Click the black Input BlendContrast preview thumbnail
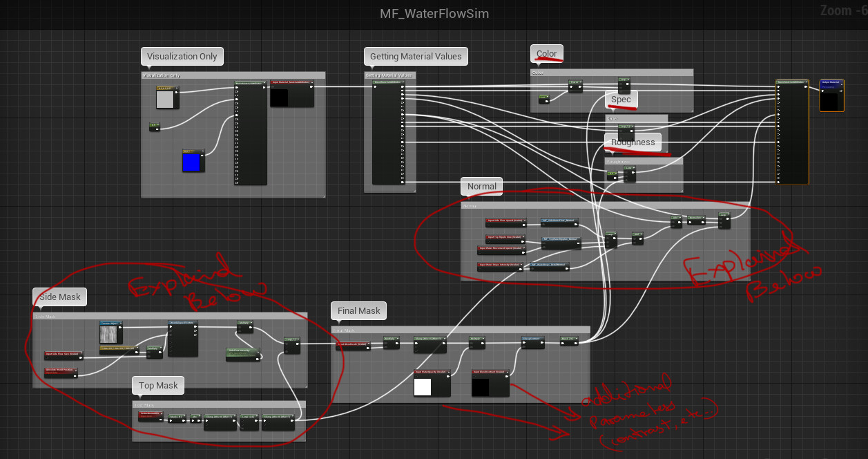This screenshot has height=459, width=868. pos(481,386)
